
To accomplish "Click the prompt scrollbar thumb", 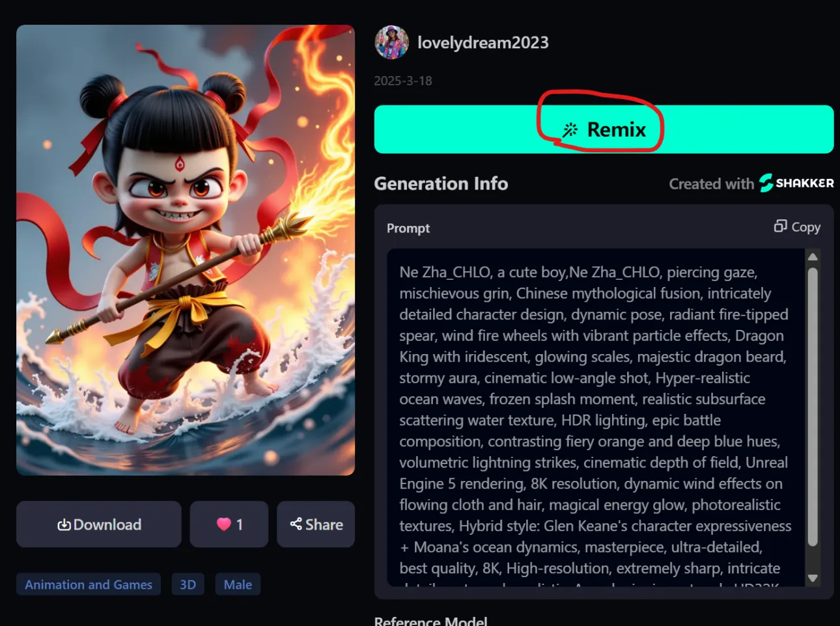I will tap(812, 407).
